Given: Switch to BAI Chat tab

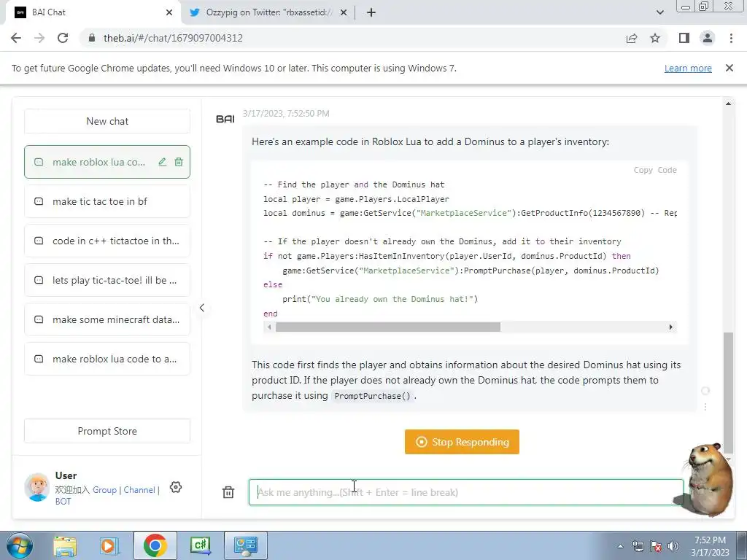Looking at the screenshot, I should click(x=90, y=12).
